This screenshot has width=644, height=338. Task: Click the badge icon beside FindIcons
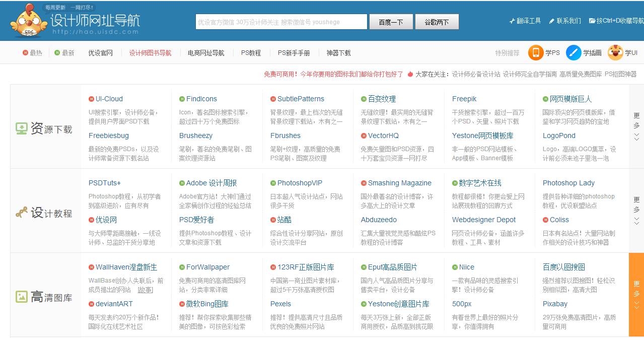tap(182, 99)
